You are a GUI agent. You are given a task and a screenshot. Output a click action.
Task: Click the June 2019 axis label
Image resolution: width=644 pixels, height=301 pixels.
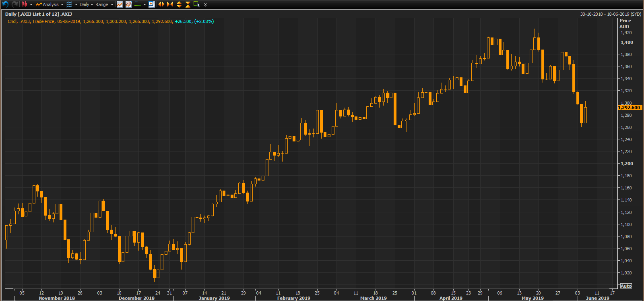[x=598, y=298]
